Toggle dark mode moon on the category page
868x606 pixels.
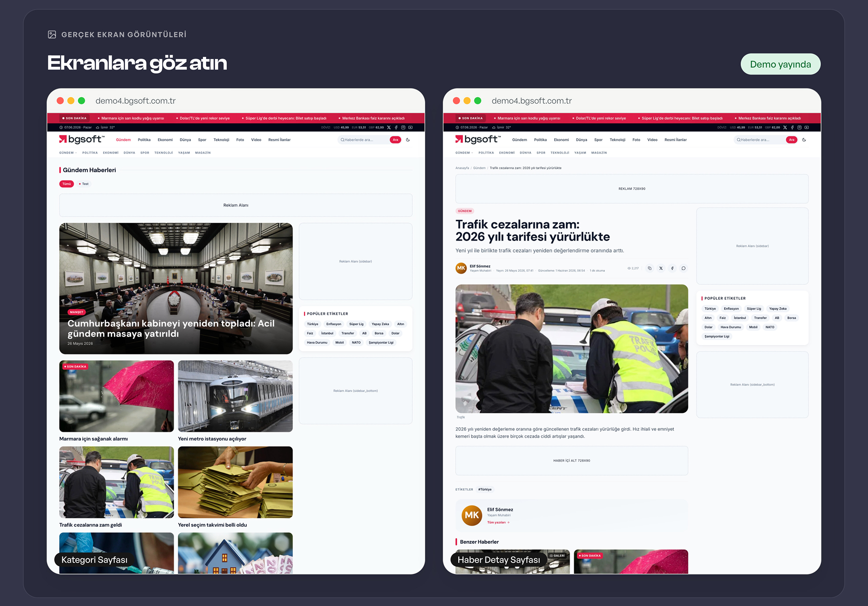tap(408, 140)
